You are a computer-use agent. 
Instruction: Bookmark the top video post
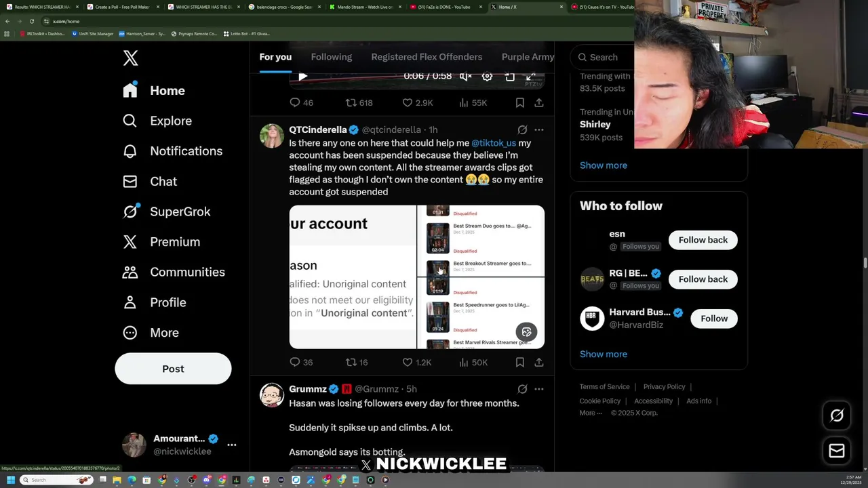519,102
